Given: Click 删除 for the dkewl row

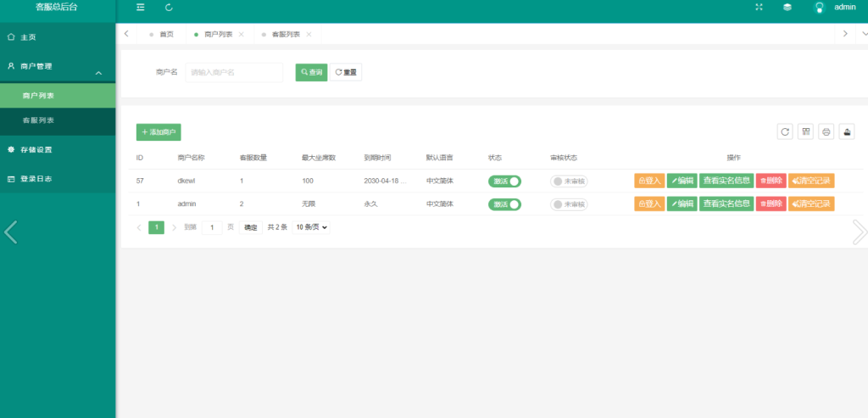Looking at the screenshot, I should (x=771, y=181).
